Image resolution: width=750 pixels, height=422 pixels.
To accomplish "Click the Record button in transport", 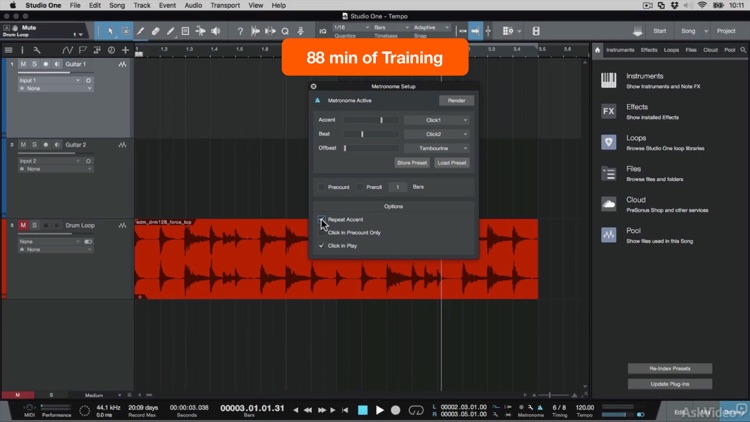I will (396, 410).
